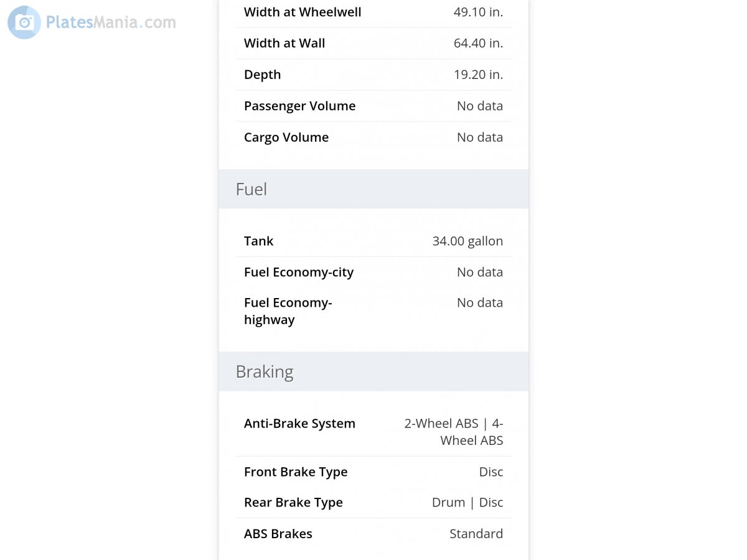This screenshot has width=747, height=560.
Task: Click the 49.10 in. wheelwell value
Action: [x=478, y=12]
